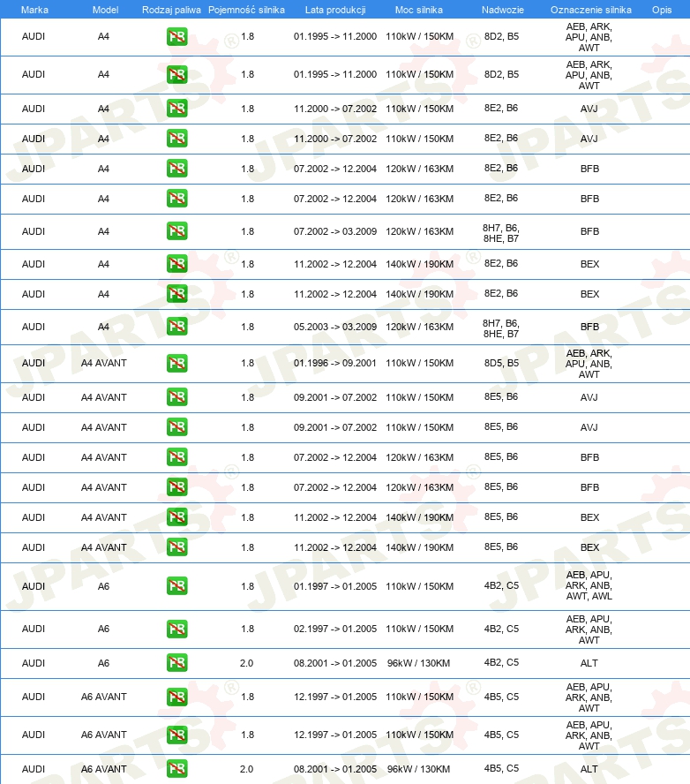Click the Lata produkcji column header
The height and width of the screenshot is (784, 690).
point(335,10)
